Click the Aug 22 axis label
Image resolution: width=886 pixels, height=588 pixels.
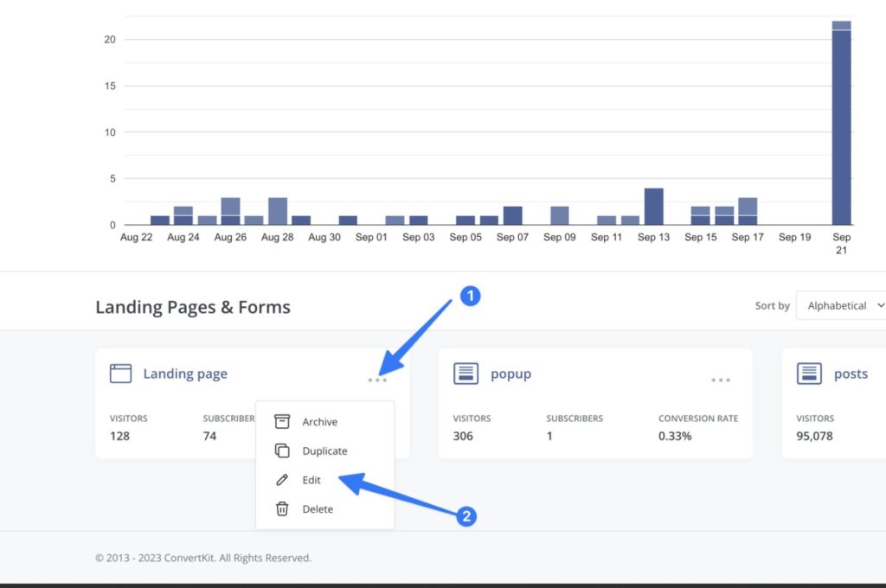pos(136,237)
